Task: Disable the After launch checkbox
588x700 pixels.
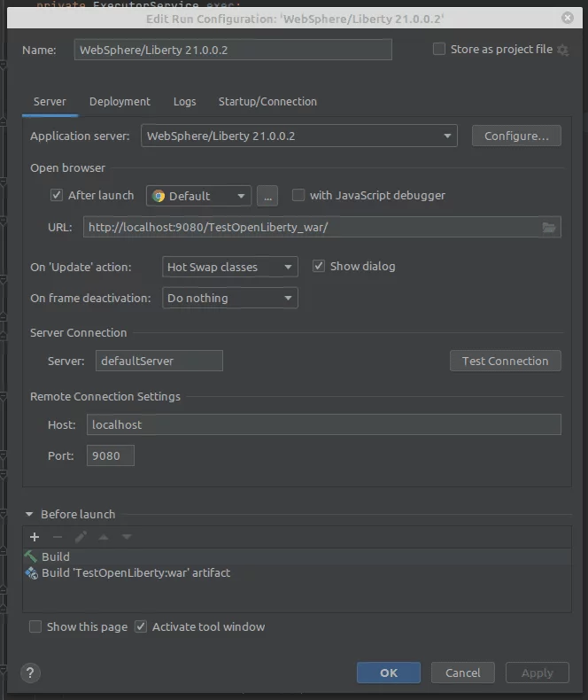Action: click(x=57, y=196)
